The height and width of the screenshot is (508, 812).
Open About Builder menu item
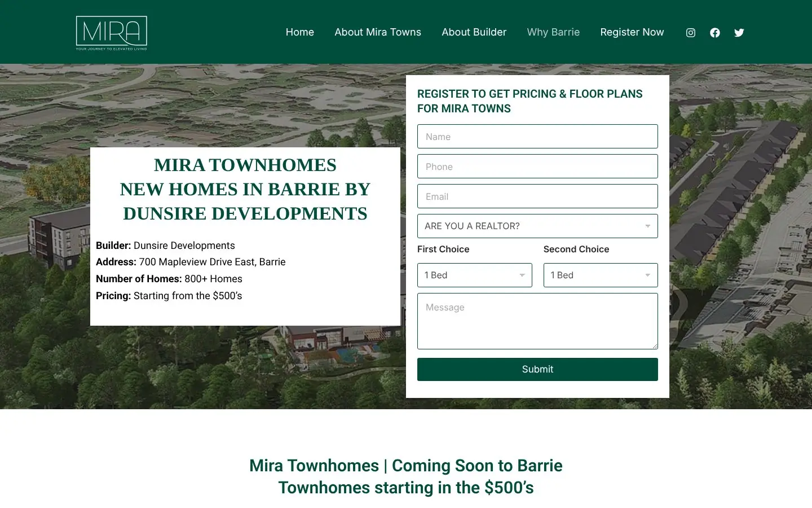(474, 32)
